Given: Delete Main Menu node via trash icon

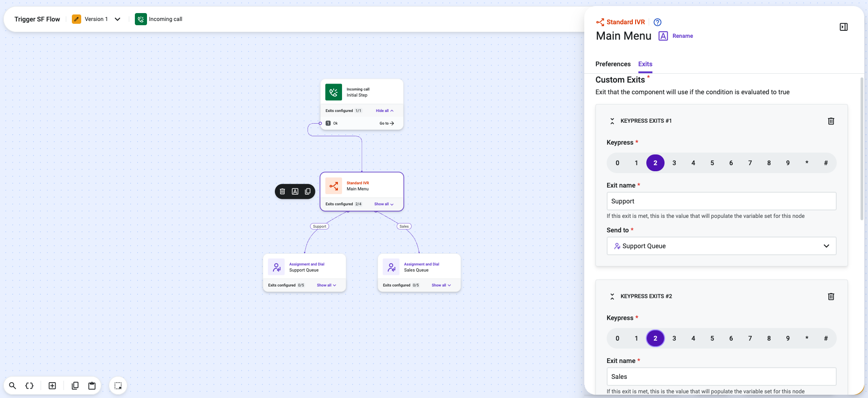Looking at the screenshot, I should 282,191.
